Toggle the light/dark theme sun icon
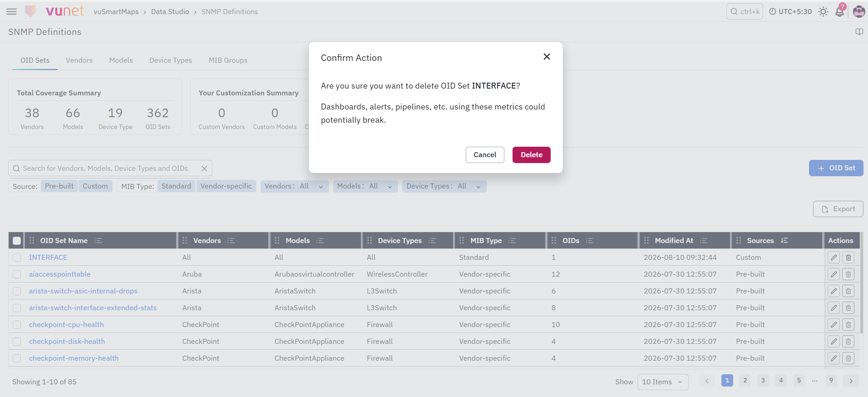Viewport: 868px width, 397px height. (823, 11)
